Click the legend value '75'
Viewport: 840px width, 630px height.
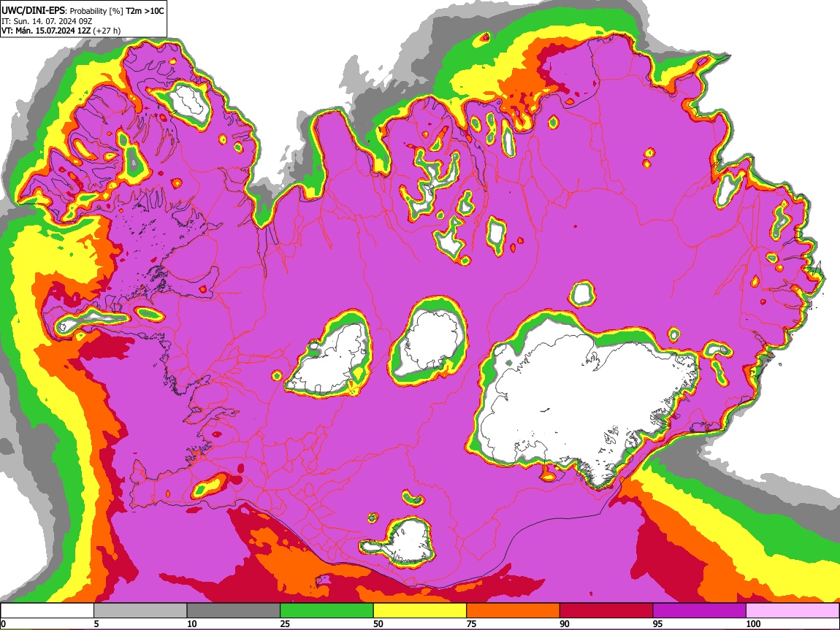[471, 623]
